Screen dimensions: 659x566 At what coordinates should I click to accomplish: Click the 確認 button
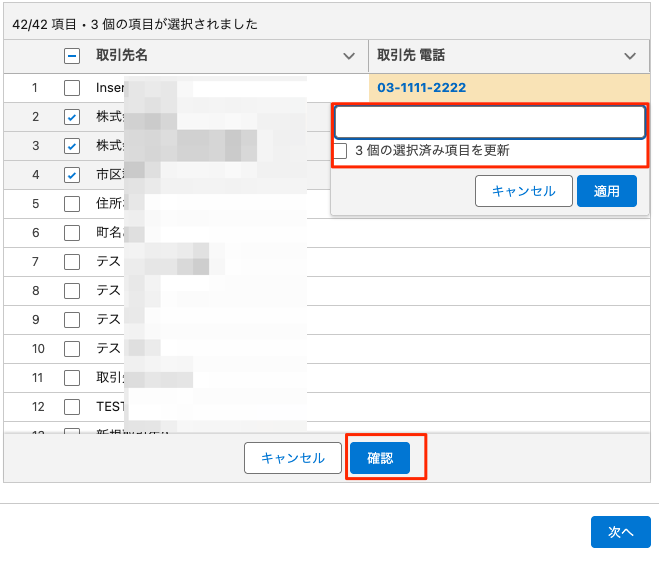[x=380, y=458]
